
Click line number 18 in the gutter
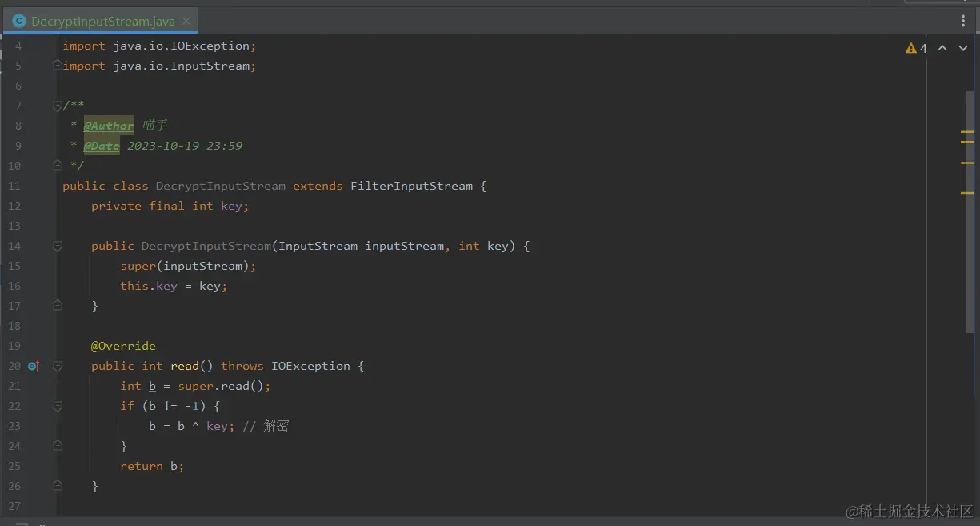tap(14, 326)
